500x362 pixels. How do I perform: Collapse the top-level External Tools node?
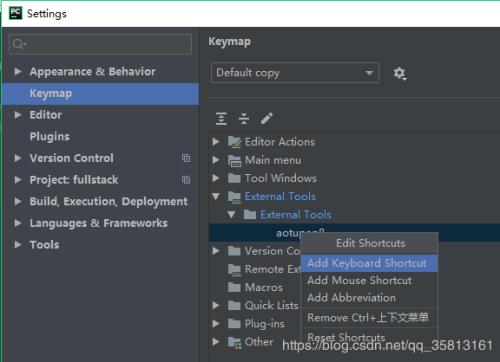[x=216, y=196]
